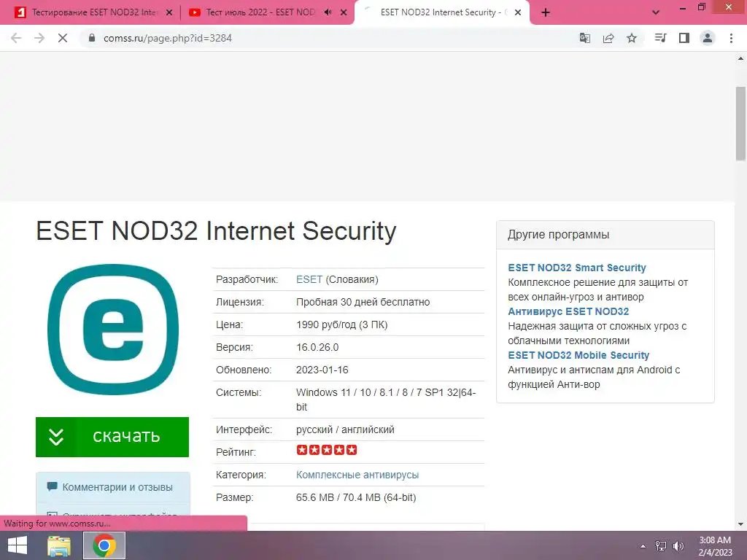Close the YouTube Тест июль 2022 tab
This screenshot has height=560, width=747.
[x=344, y=12]
